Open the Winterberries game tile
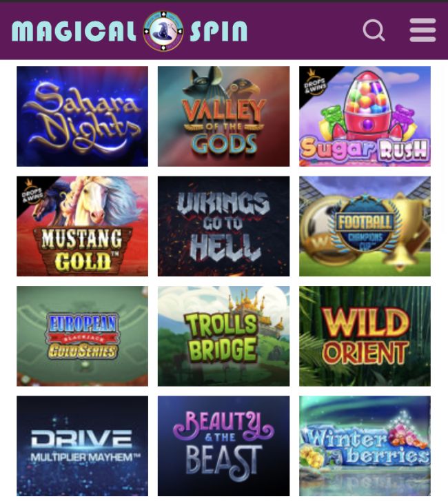The width and height of the screenshot is (448, 501). pyautogui.click(x=365, y=446)
